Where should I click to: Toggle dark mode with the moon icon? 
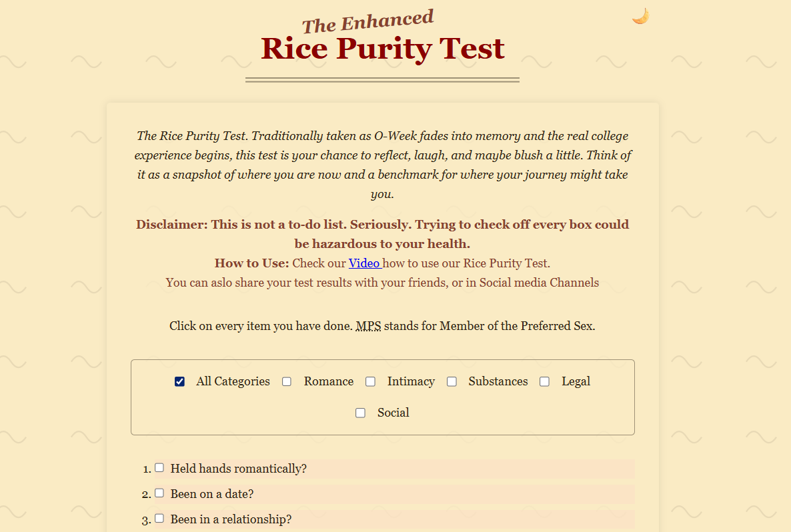(x=640, y=16)
